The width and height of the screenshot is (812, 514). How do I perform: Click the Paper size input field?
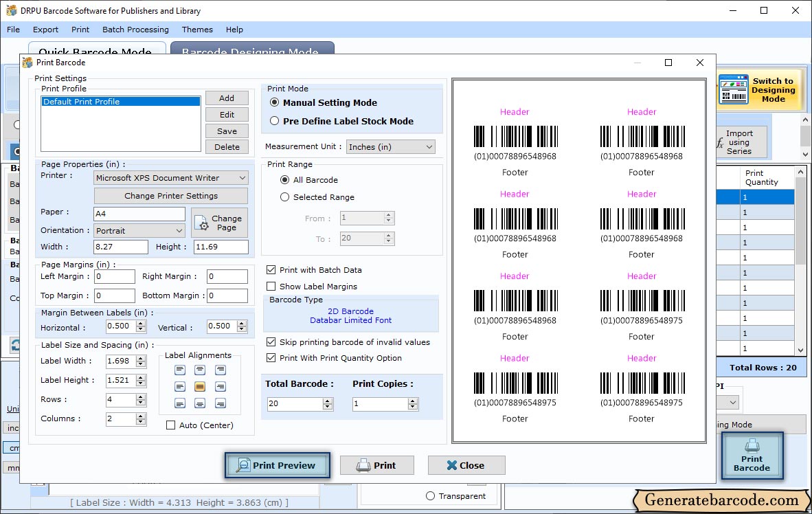coord(139,214)
